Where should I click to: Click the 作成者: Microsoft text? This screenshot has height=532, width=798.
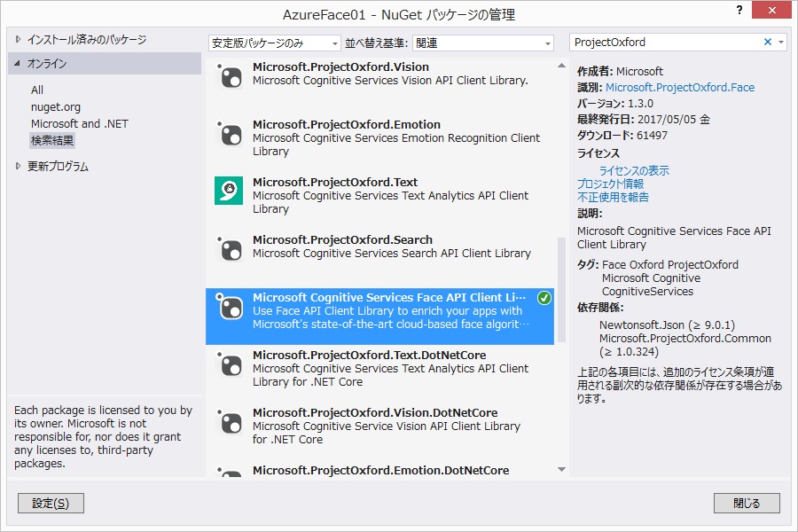click(620, 71)
